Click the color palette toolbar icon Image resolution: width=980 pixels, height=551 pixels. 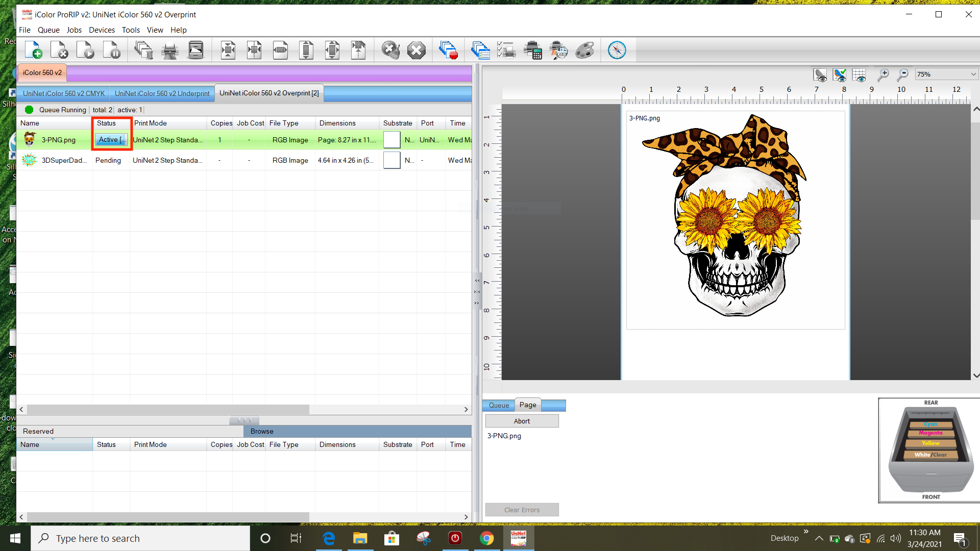coord(584,50)
